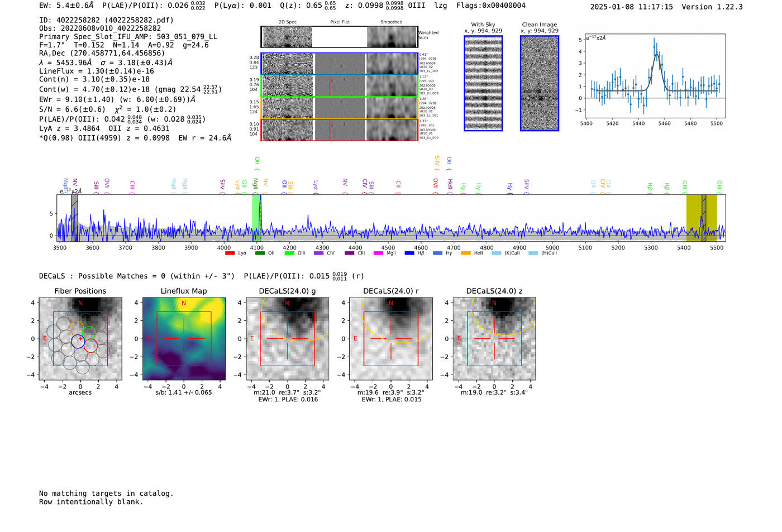Click the yellow highlighted band in the full spectrum
Image resolution: width=782 pixels, height=532 pixels.
702,218
